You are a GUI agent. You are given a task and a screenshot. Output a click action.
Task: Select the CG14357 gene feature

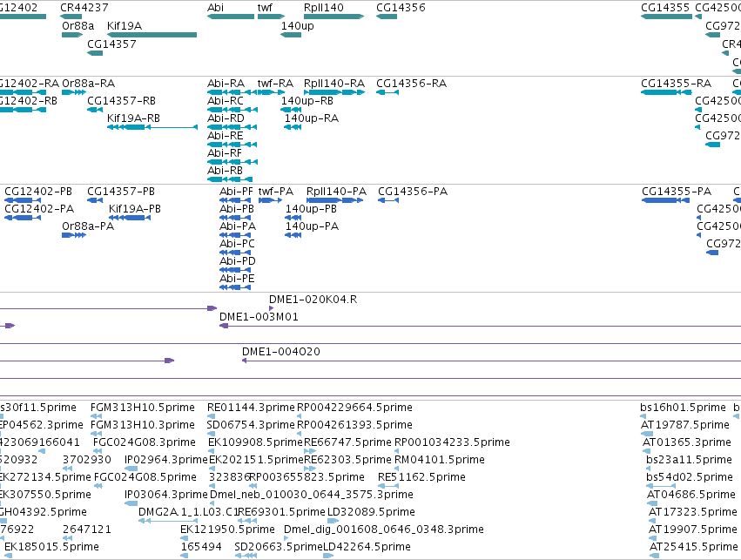coord(95,53)
